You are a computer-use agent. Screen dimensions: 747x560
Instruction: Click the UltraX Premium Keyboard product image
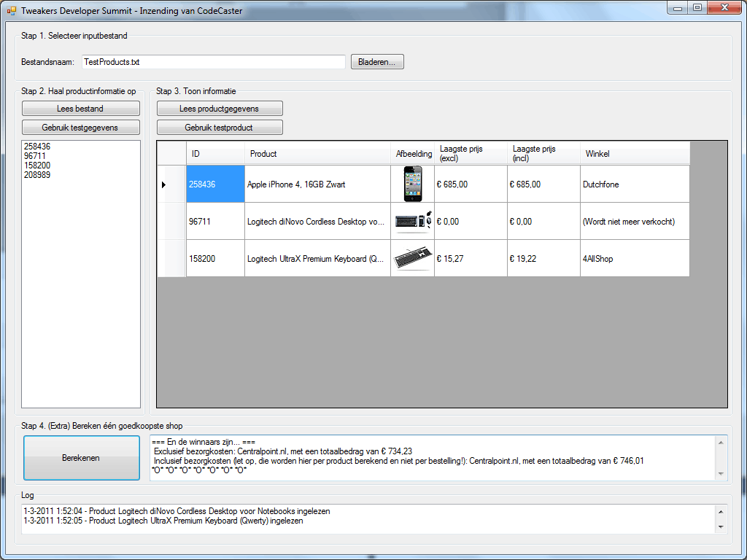click(x=413, y=259)
